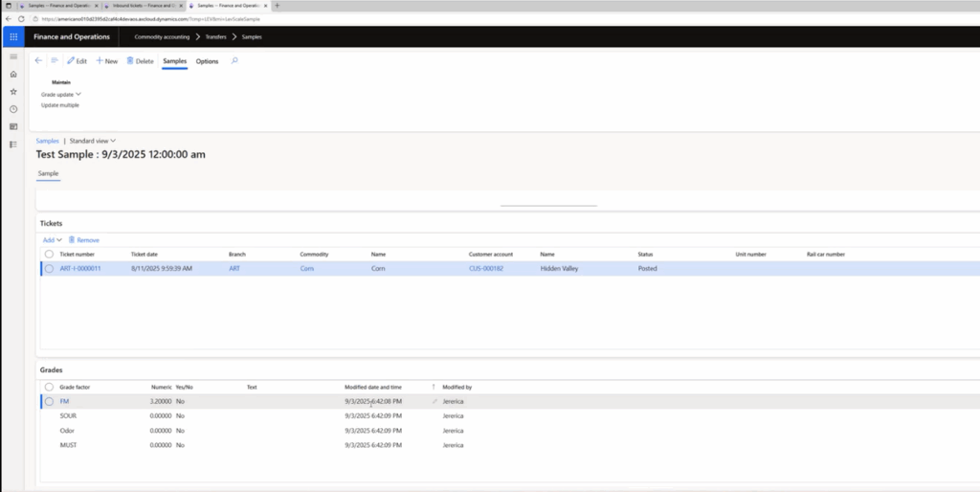
Task: Open the app launcher waffle icon
Action: pyautogui.click(x=13, y=36)
